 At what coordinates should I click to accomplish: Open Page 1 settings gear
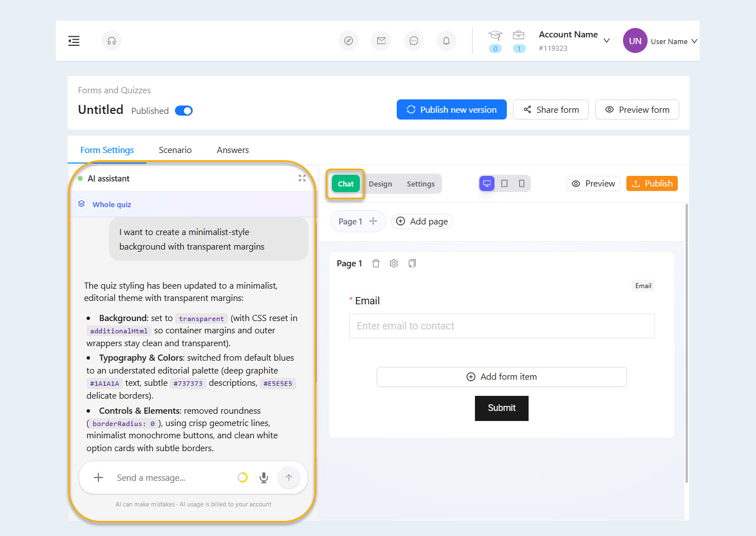(394, 264)
